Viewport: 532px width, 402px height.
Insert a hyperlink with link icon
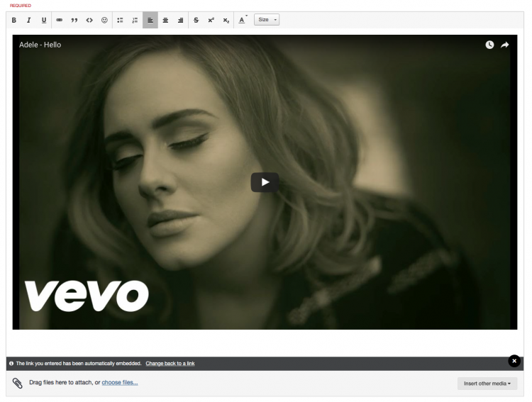(60, 20)
